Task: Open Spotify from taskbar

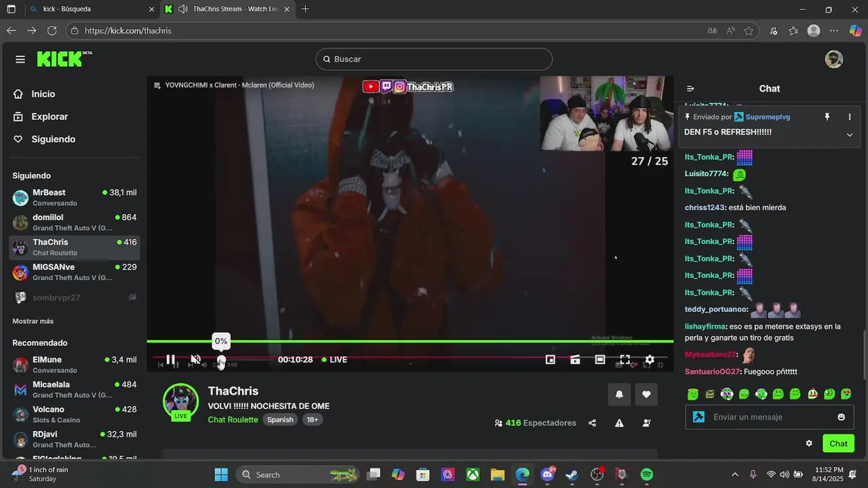Action: pos(647,474)
